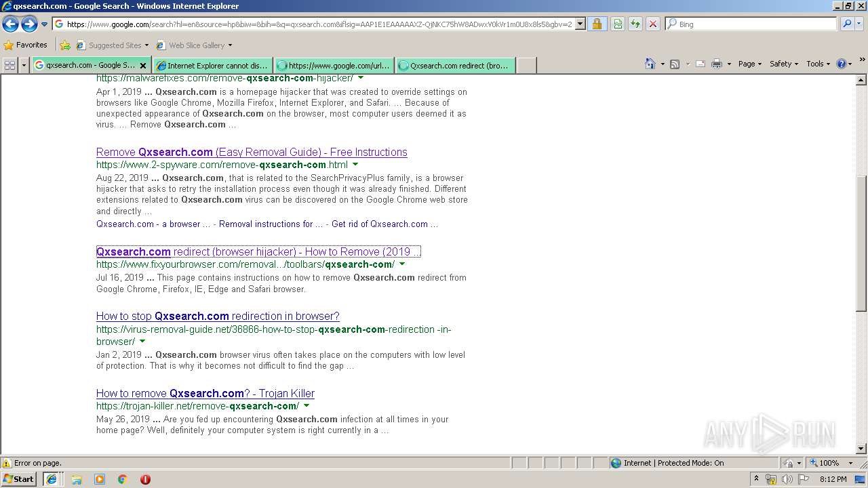Click the RSS feeds icon
Viewport: 868px width, 488px height.
coord(675,64)
